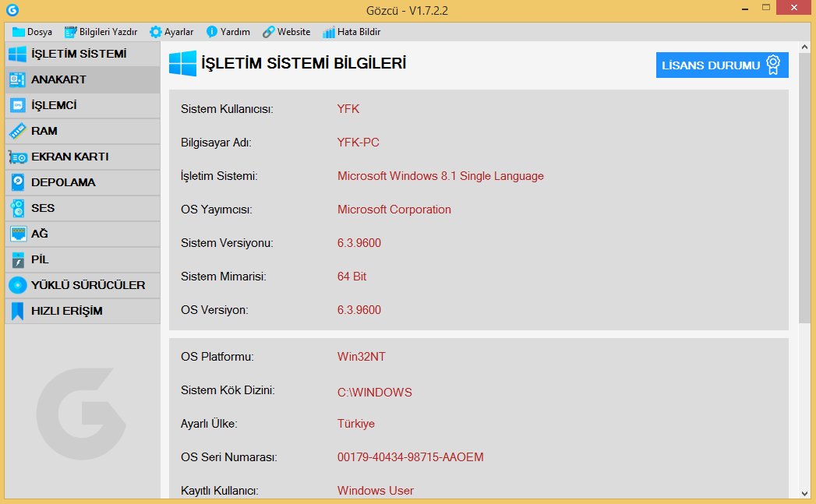Viewport: 816px width, 504px height.
Task: Maximize the Gözcü window
Action: point(766,7)
